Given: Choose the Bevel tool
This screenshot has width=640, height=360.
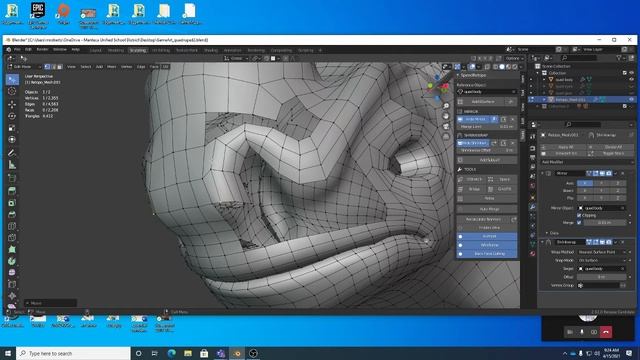Looking at the screenshot, I should [x=12, y=214].
